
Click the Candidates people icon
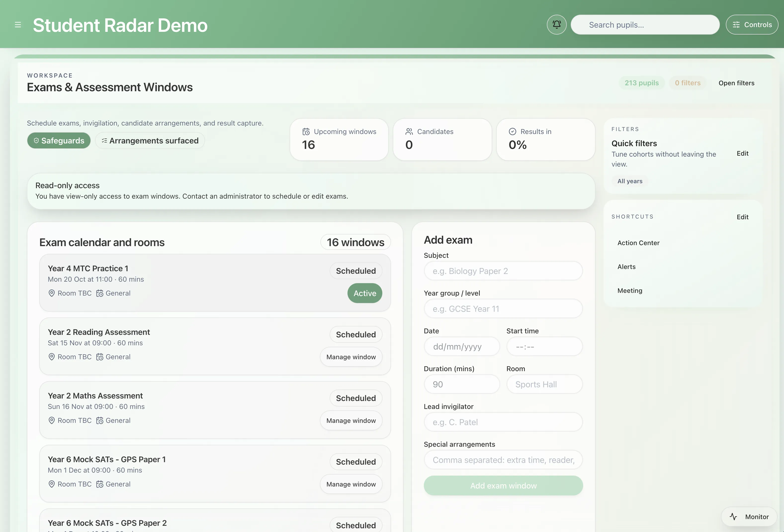pos(409,132)
